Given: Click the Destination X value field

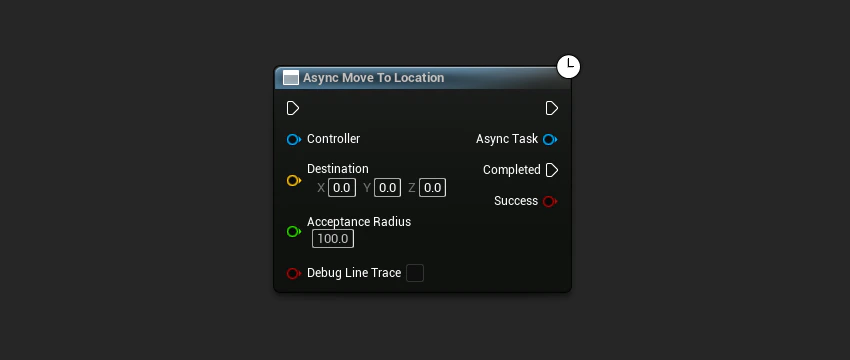Looking at the screenshot, I should tap(342, 188).
